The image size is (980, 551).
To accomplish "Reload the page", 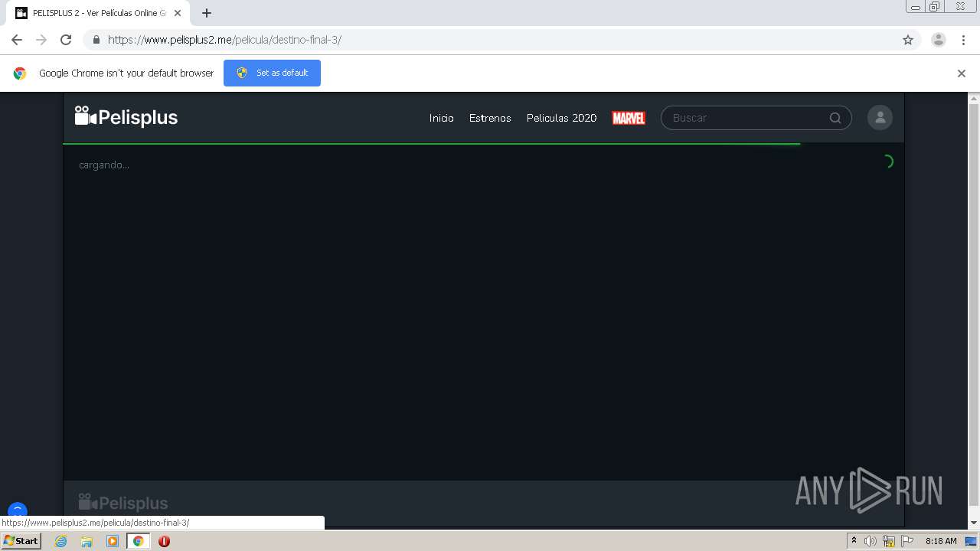I will pos(66,40).
